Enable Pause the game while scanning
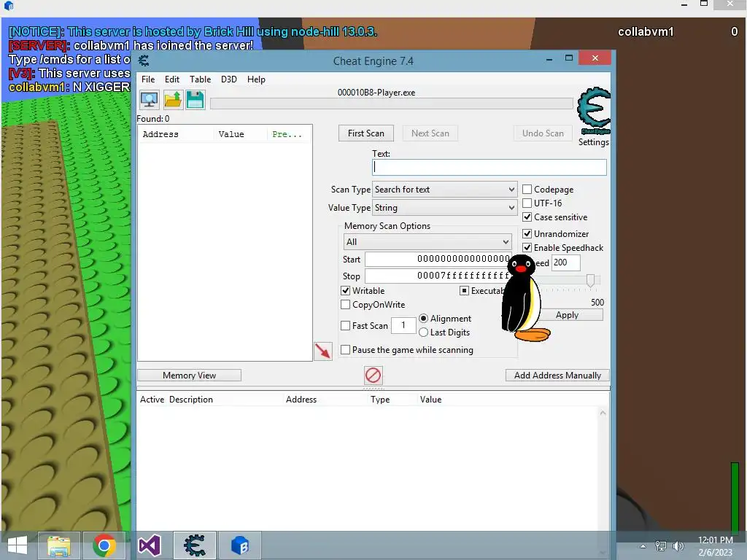 coord(345,350)
